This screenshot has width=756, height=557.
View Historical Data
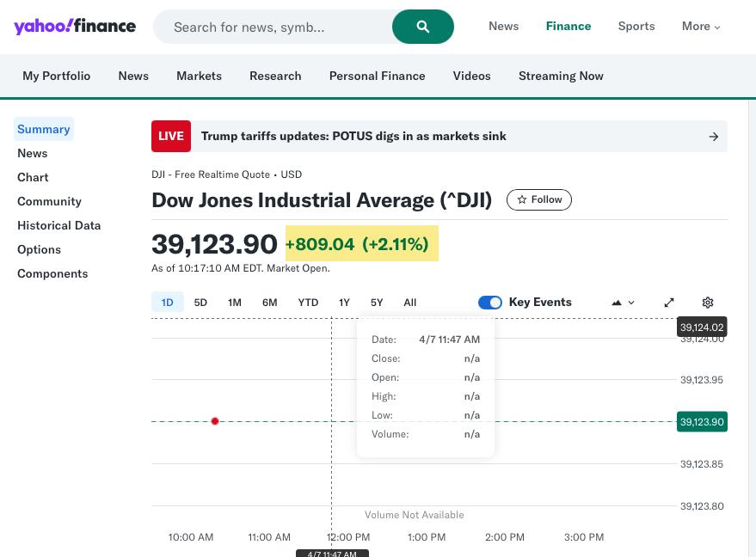[x=58, y=225]
